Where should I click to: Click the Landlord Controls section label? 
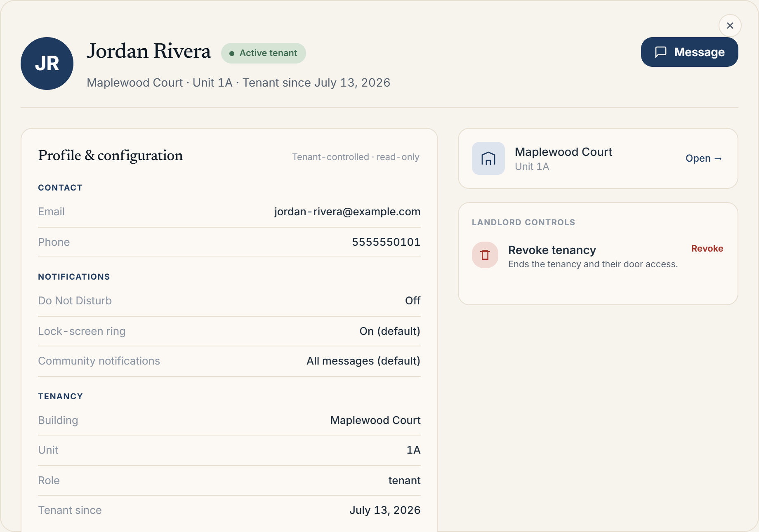coord(523,222)
